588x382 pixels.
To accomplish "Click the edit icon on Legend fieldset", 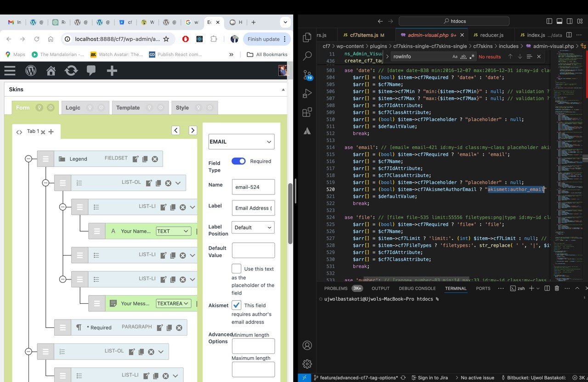I will pyautogui.click(x=136, y=159).
